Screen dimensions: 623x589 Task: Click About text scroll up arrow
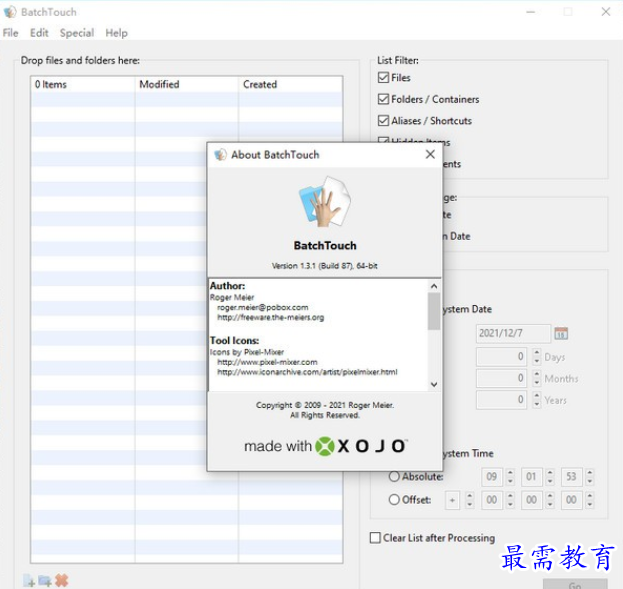click(x=434, y=286)
